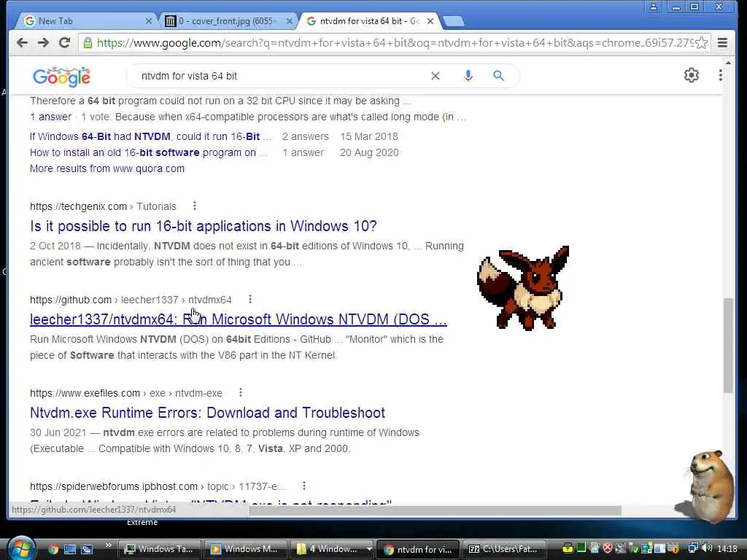747x560 pixels.
Task: Open the Chrome hamburger menu
Action: point(722,43)
